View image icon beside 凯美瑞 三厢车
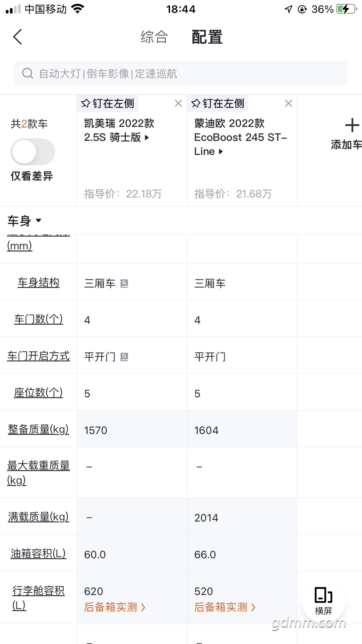362x644 pixels. click(124, 283)
